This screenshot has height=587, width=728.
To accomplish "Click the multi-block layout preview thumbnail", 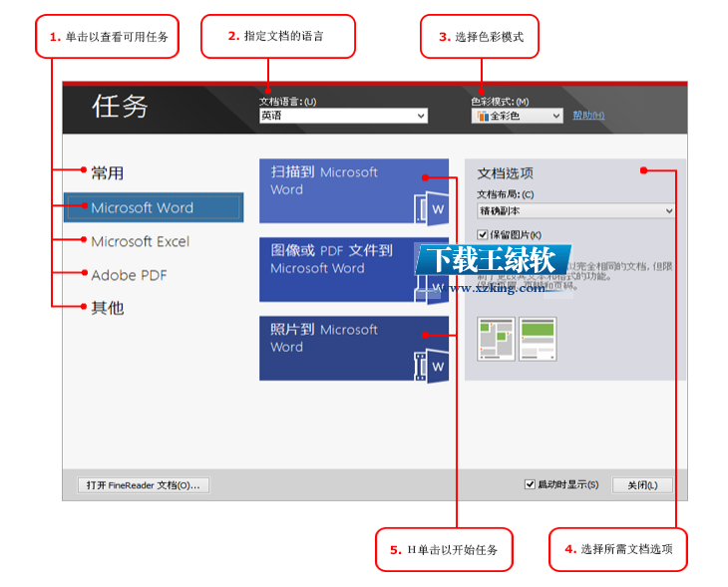I will (x=496, y=339).
